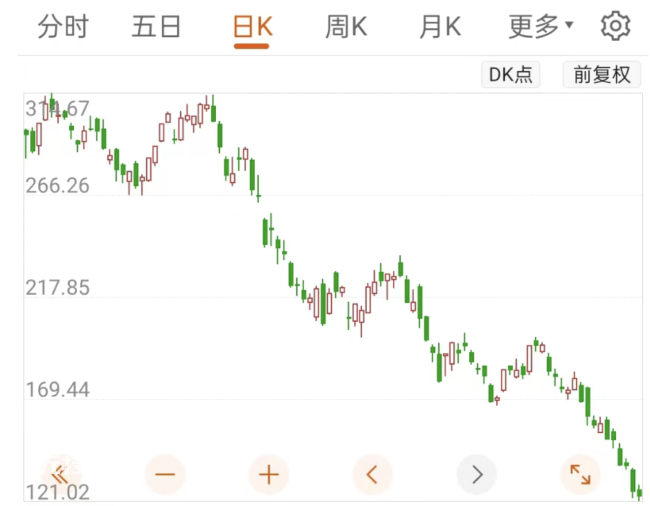Move chart right with right arrow icon
Viewport: 650px width, 506px height.
pyautogui.click(x=477, y=475)
